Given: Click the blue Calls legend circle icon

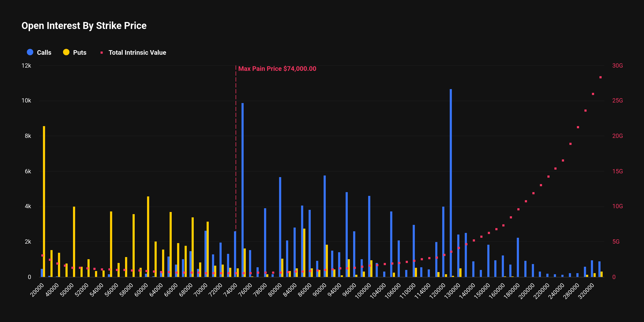Looking at the screenshot, I should pos(30,52).
